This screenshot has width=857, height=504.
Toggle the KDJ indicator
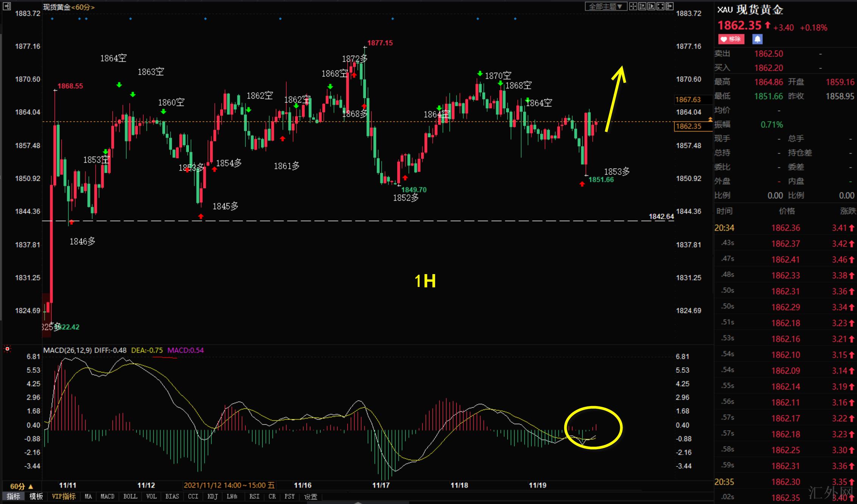click(213, 496)
